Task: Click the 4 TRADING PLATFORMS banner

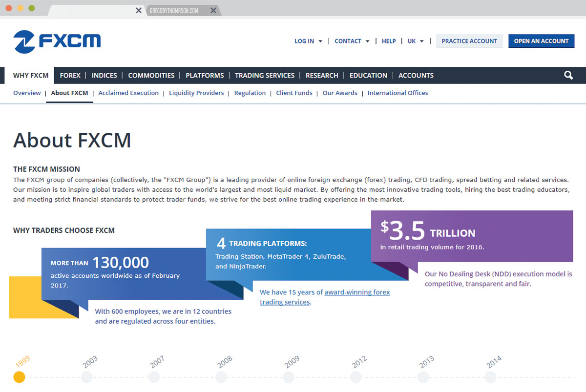Action: coord(289,254)
